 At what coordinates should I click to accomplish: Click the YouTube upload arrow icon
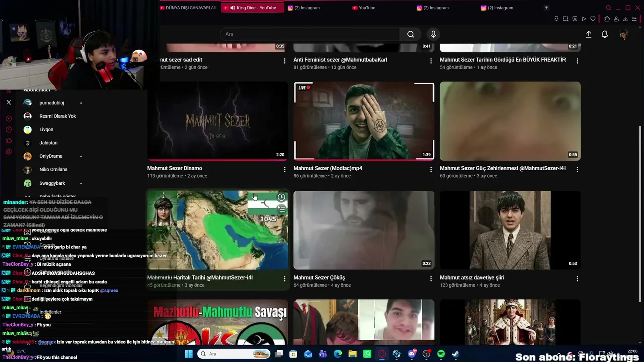point(589,34)
